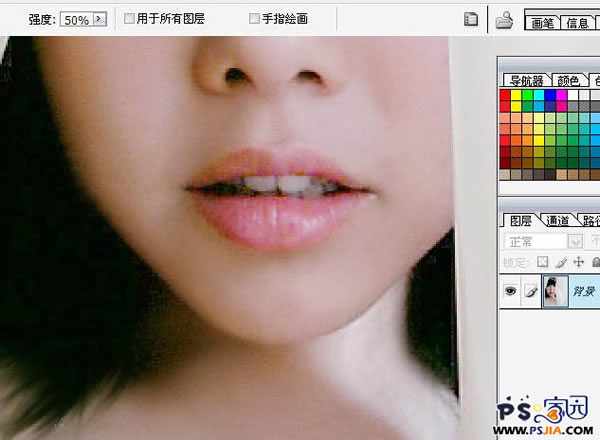Select the 背景 layer thumbnail
The height and width of the screenshot is (440, 600).
pyautogui.click(x=556, y=292)
